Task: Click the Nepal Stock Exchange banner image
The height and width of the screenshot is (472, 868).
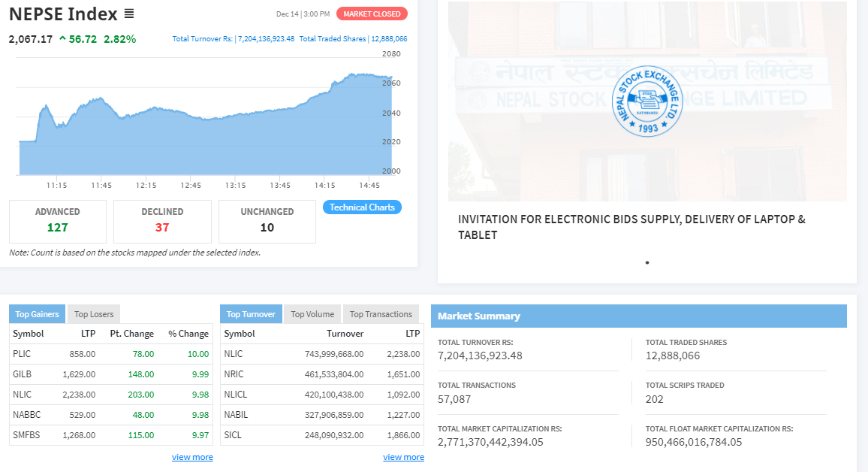Action: coord(647,101)
